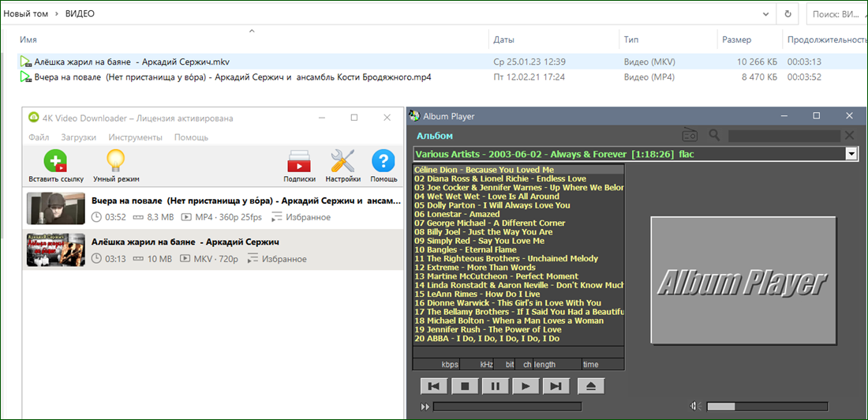
Task: Open Инструменты menu in 4K Video Downloader
Action: click(x=136, y=137)
